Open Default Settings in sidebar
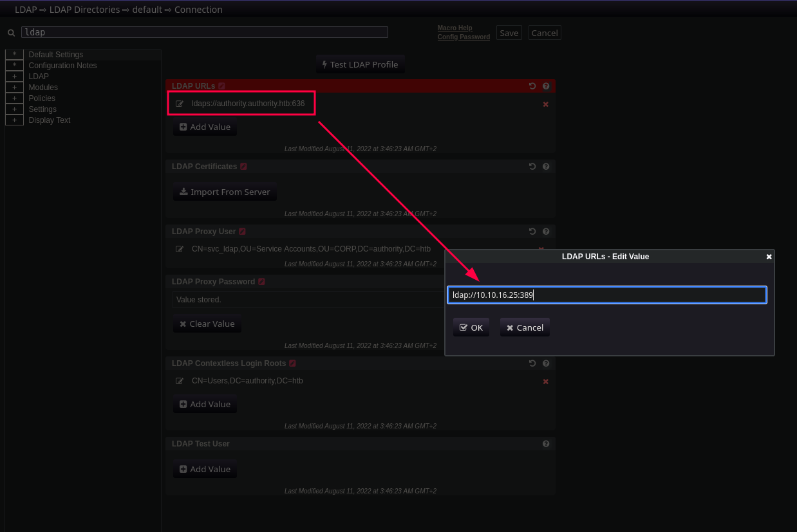 click(x=55, y=55)
